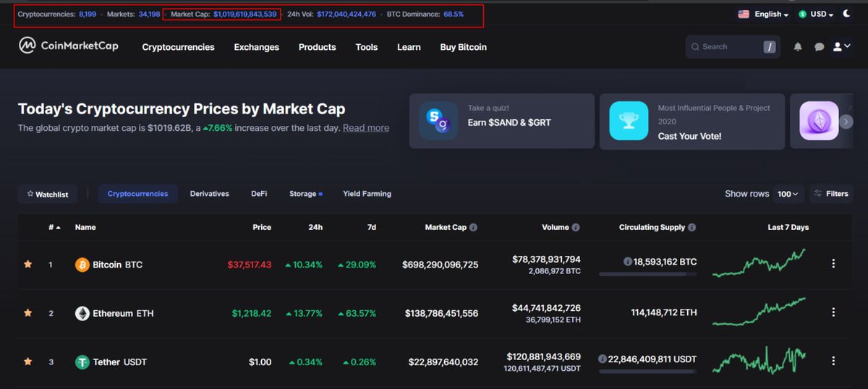Open the Filters button
Viewport: 868px width, 389px height.
(831, 194)
